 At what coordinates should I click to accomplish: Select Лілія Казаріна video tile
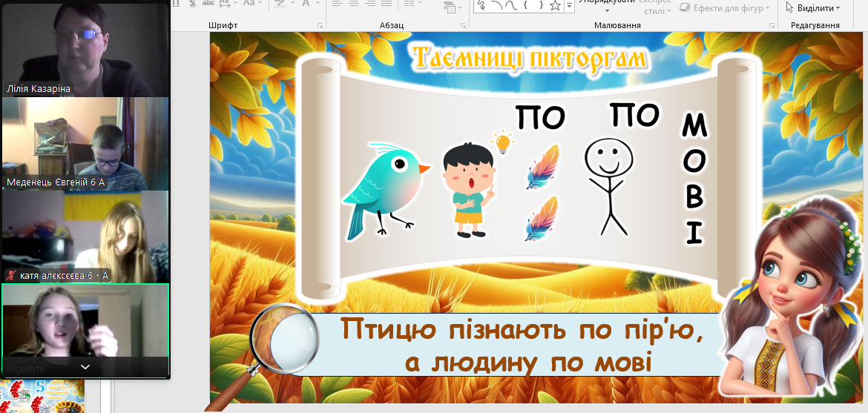tap(85, 50)
